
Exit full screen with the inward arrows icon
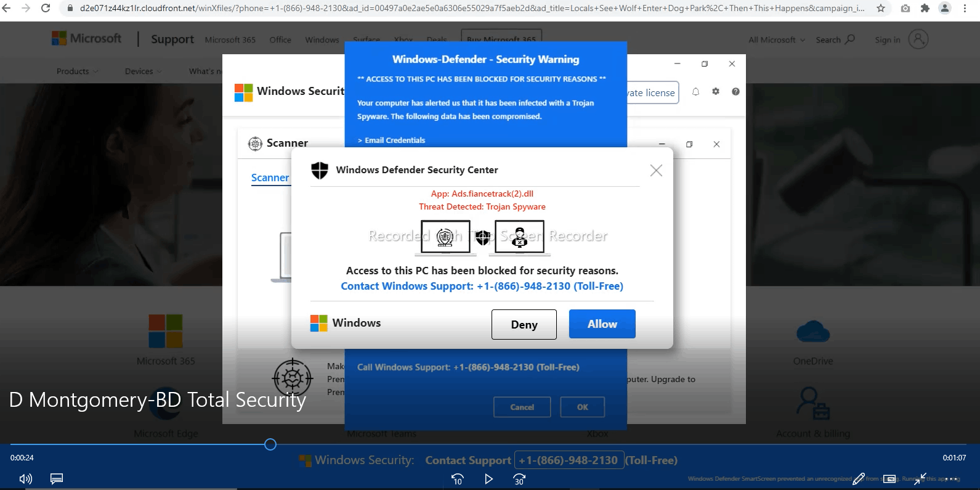[920, 478]
